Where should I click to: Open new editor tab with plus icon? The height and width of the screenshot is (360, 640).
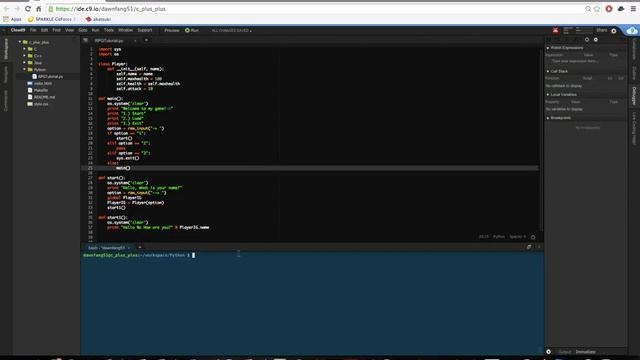tap(146, 40)
